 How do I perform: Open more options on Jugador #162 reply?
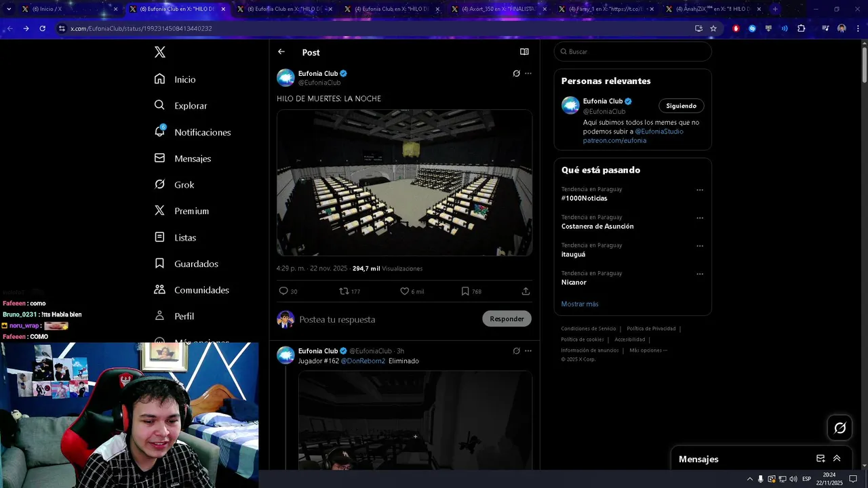528,350
